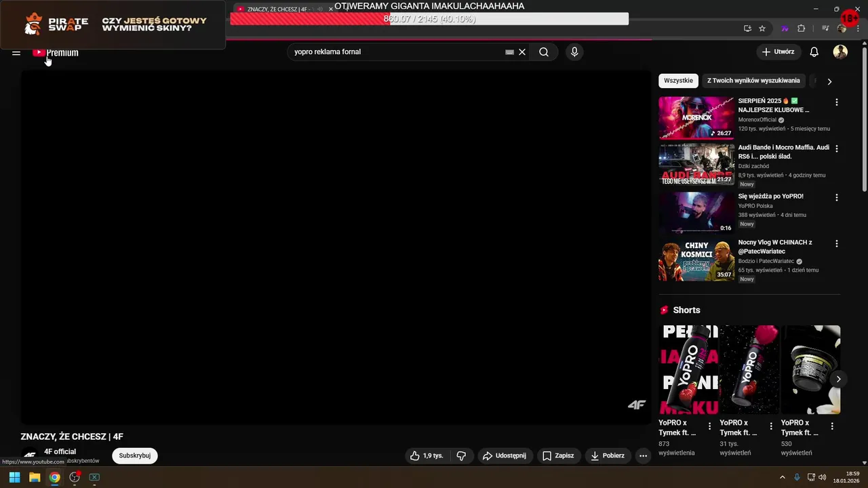Dislike the video with thumbs-down
The image size is (868, 488).
click(461, 455)
